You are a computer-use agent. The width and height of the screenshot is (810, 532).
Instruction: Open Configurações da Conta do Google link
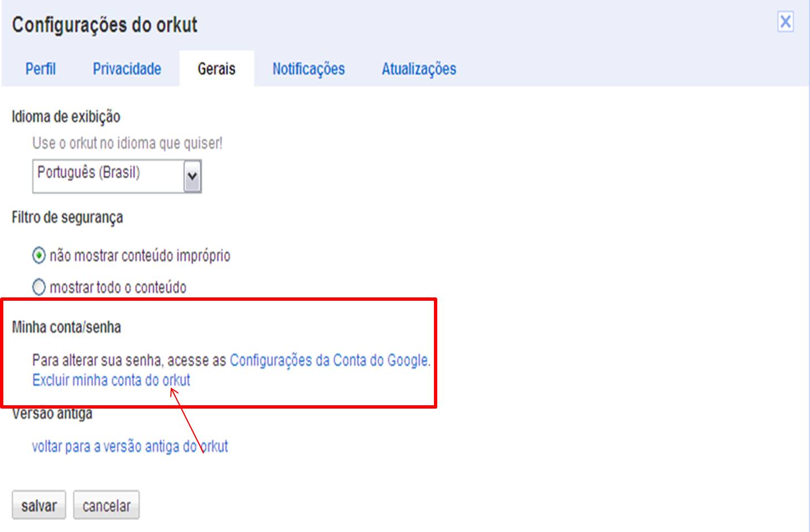tap(329, 360)
